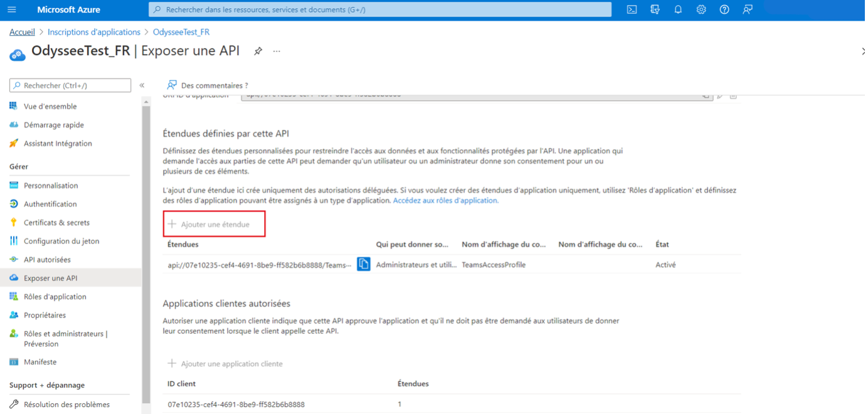Click the Propriétaires icon
868x414 pixels.
[x=14, y=315]
